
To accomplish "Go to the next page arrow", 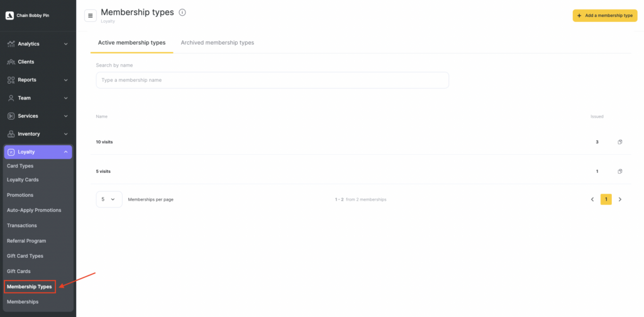I will click(x=620, y=199).
